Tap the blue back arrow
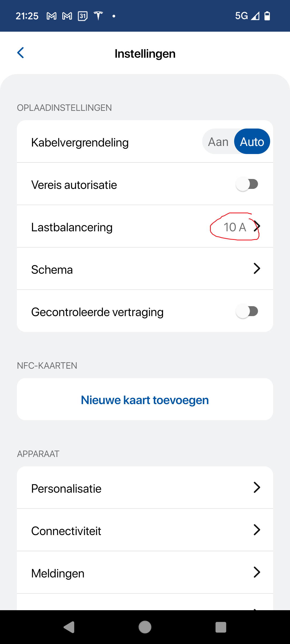The image size is (290, 644). [x=21, y=53]
